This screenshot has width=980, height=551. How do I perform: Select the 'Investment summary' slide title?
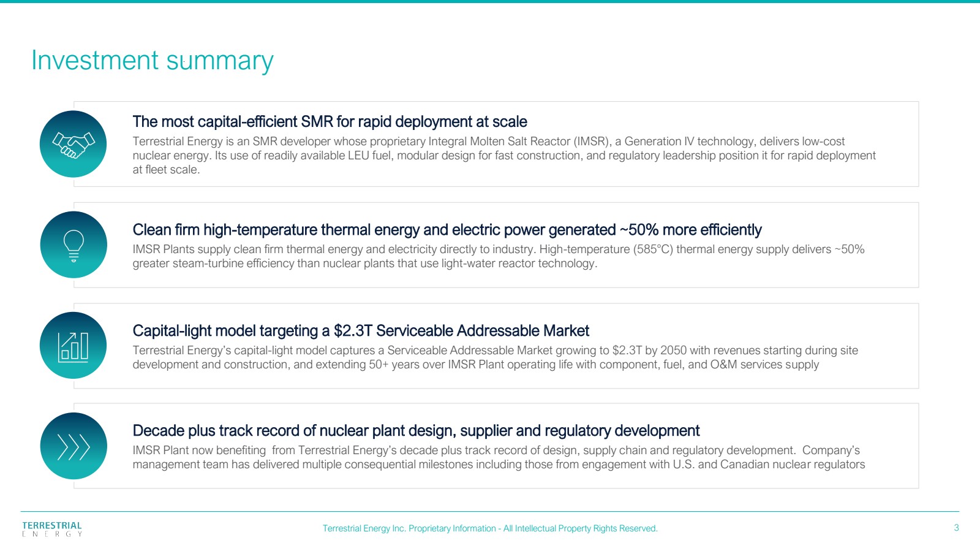tap(153, 61)
